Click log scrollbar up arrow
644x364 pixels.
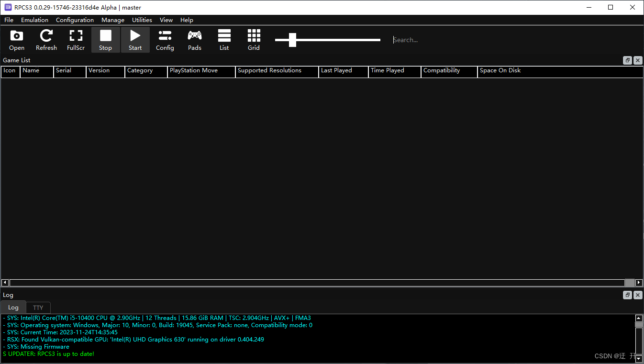click(x=639, y=318)
